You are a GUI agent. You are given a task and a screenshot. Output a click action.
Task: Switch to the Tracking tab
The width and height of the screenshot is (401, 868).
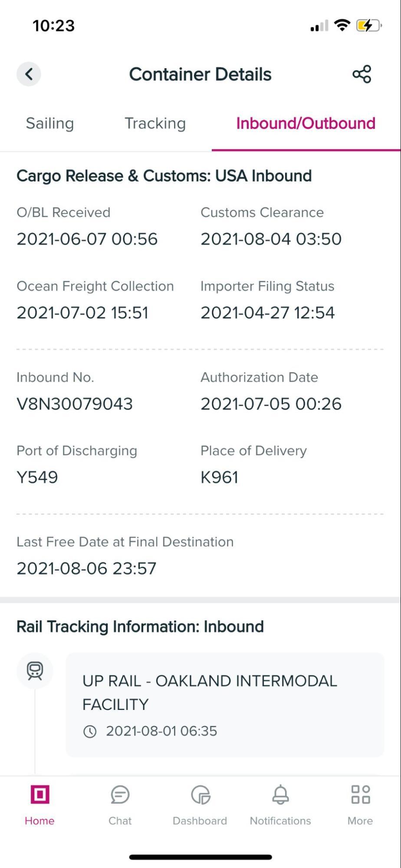(x=155, y=123)
